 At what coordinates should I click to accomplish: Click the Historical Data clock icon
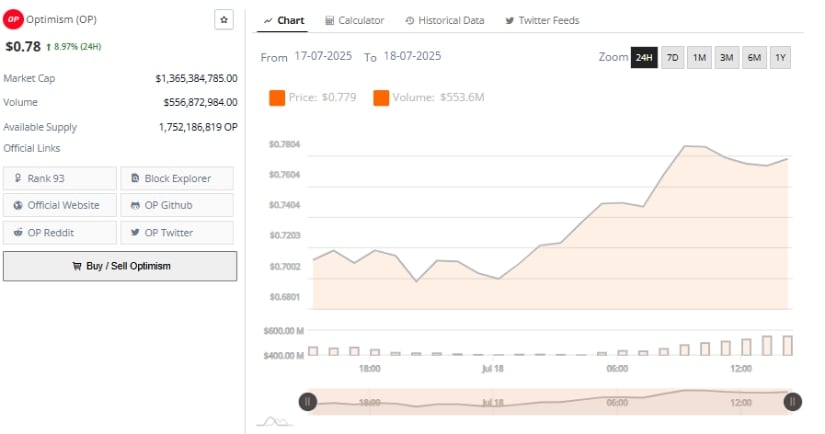pos(409,21)
